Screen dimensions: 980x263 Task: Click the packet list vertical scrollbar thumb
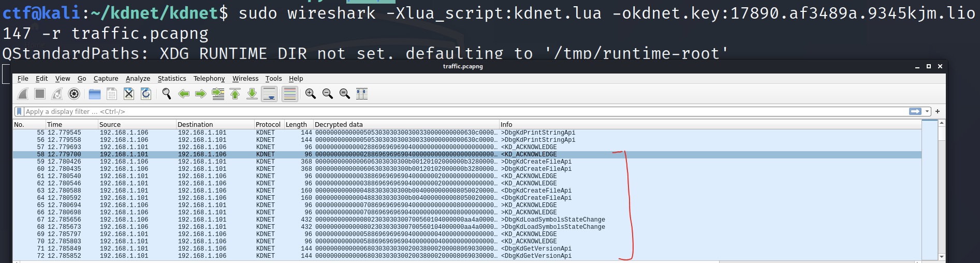pyautogui.click(x=942, y=134)
